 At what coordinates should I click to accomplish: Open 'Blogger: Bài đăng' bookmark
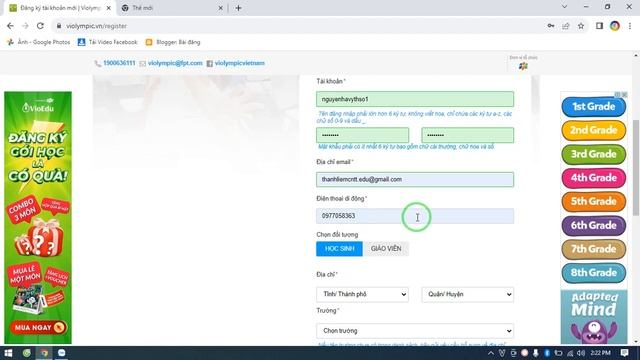[x=173, y=42]
